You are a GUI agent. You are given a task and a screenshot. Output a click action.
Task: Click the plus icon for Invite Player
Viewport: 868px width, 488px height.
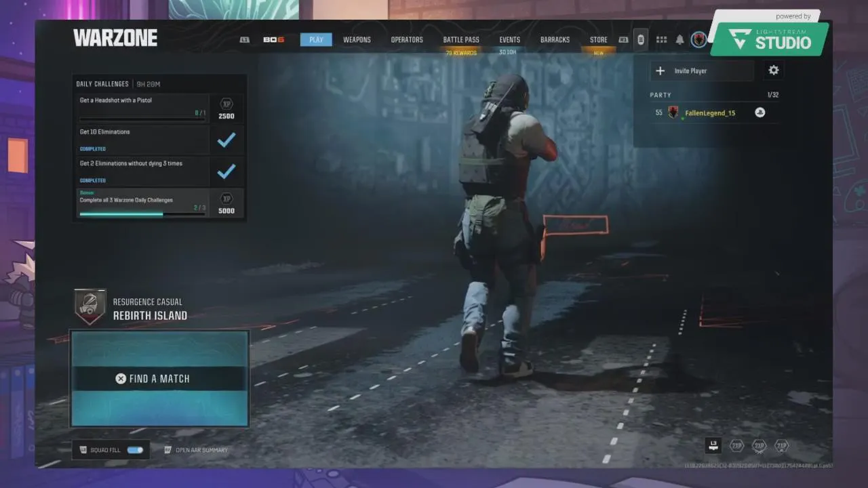pyautogui.click(x=660, y=70)
